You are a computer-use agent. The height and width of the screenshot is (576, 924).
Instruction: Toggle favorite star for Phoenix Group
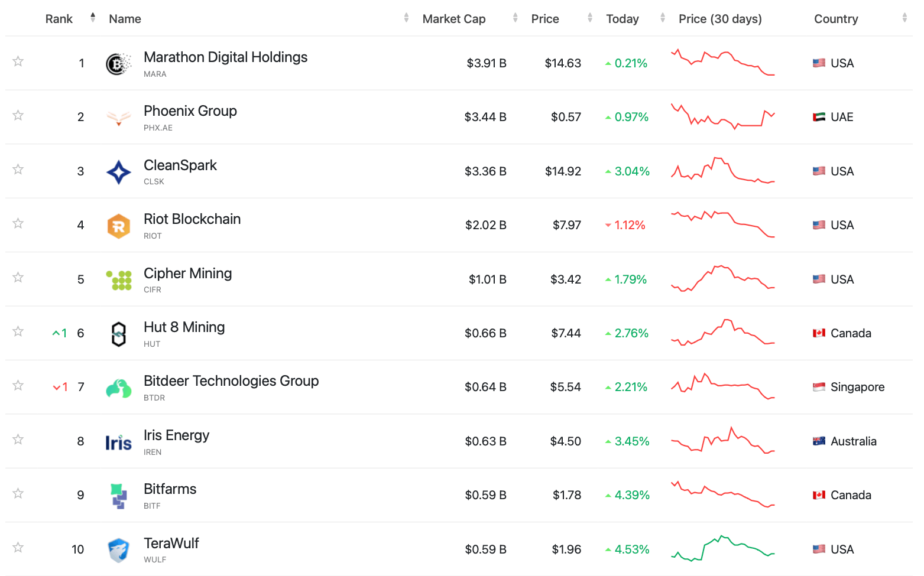click(18, 115)
